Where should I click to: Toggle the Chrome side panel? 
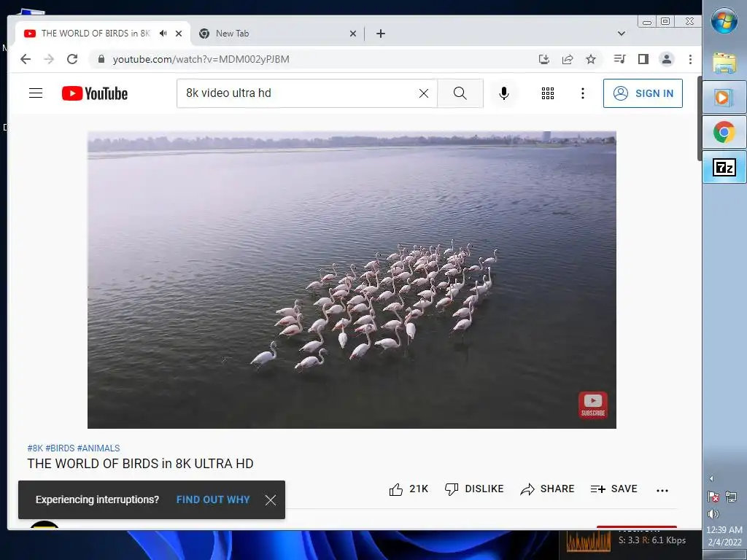pos(643,59)
